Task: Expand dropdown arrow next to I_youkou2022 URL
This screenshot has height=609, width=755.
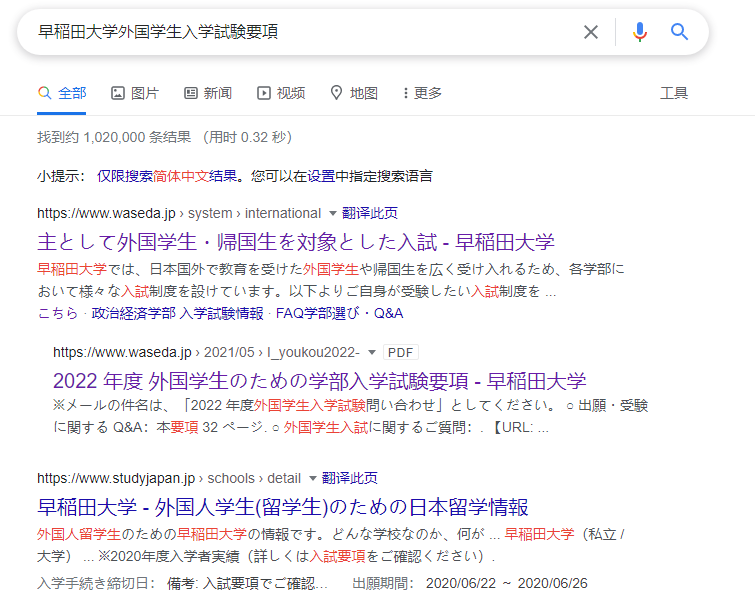Action: pos(371,352)
